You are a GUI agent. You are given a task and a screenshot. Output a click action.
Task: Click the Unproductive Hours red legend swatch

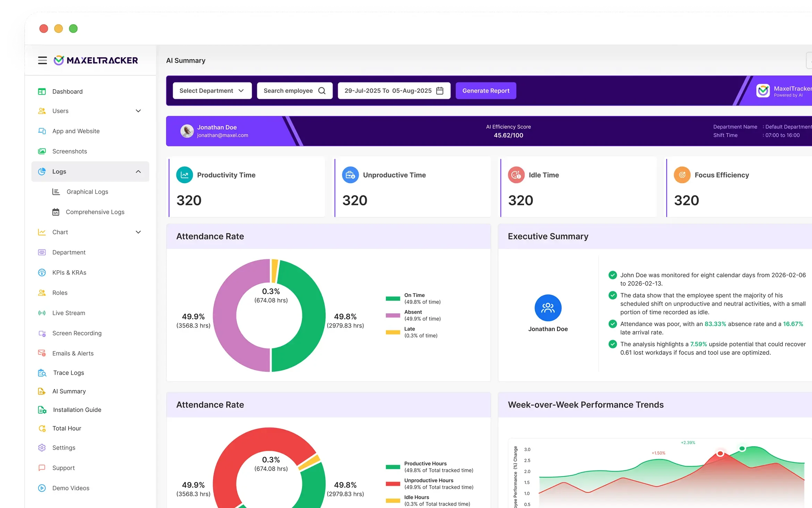tap(393, 484)
